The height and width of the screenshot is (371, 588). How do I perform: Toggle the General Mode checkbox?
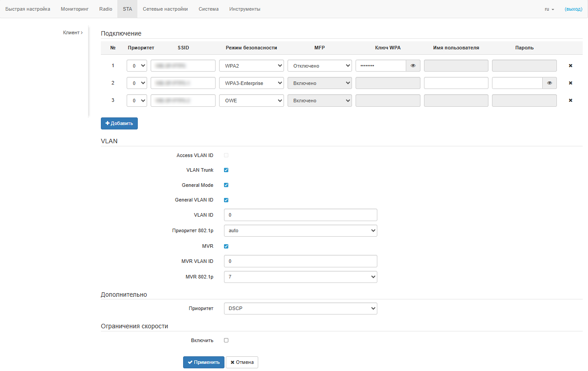tap(226, 185)
